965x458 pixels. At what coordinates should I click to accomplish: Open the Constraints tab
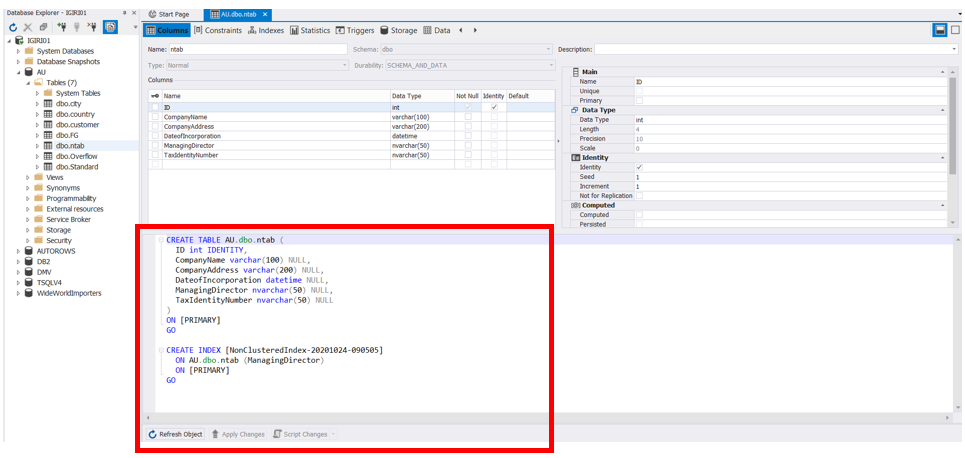point(218,30)
